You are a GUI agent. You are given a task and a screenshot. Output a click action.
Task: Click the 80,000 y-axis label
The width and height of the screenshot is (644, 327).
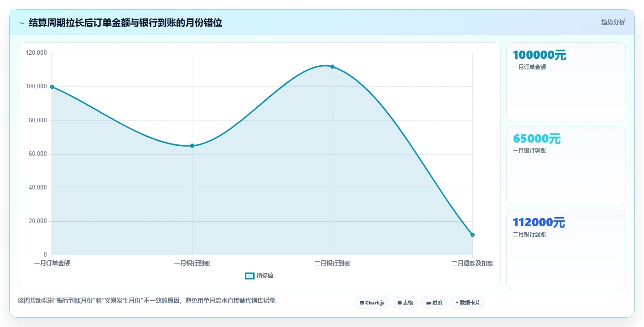(x=38, y=120)
